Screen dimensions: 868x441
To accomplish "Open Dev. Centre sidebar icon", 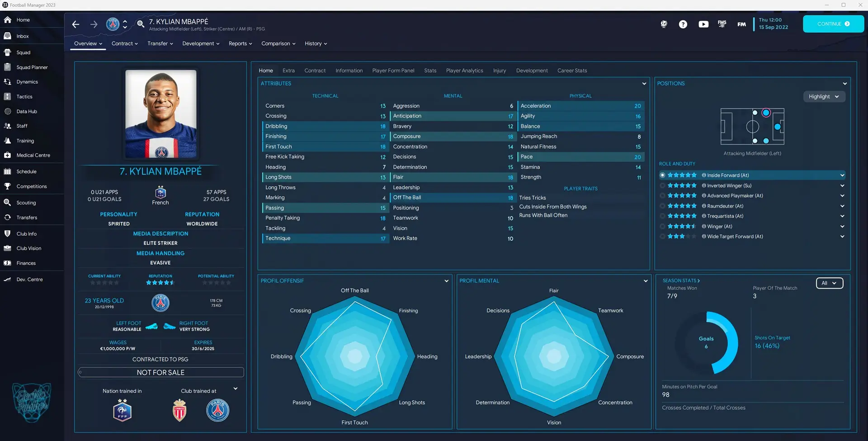I will pos(8,280).
